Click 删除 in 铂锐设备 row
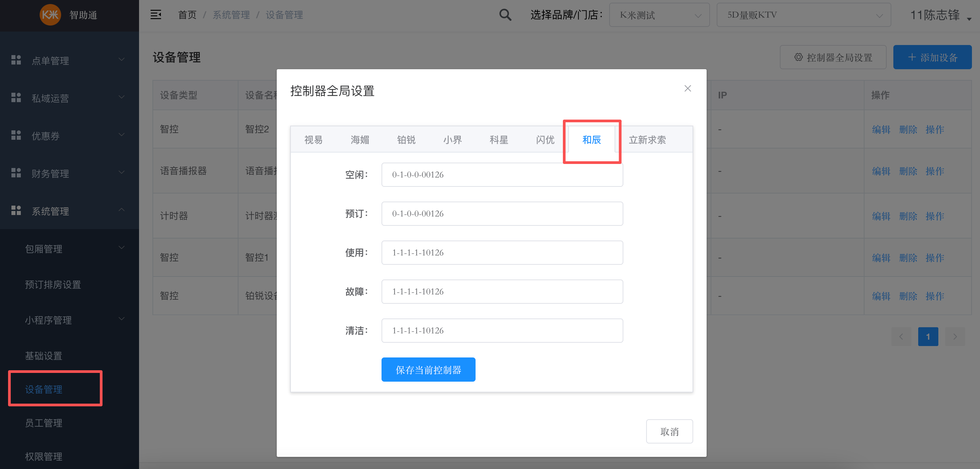Image resolution: width=980 pixels, height=469 pixels. pyautogui.click(x=908, y=296)
